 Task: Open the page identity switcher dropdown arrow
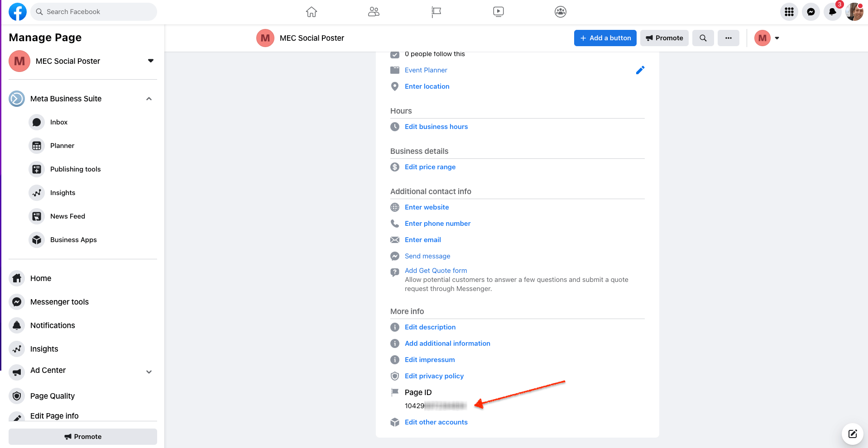coord(777,38)
